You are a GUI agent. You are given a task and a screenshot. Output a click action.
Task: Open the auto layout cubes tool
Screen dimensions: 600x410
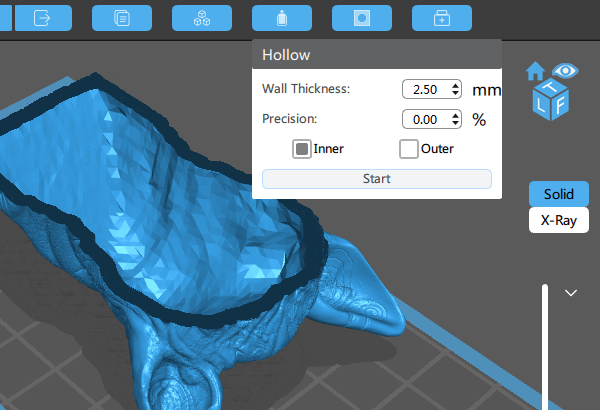point(202,18)
